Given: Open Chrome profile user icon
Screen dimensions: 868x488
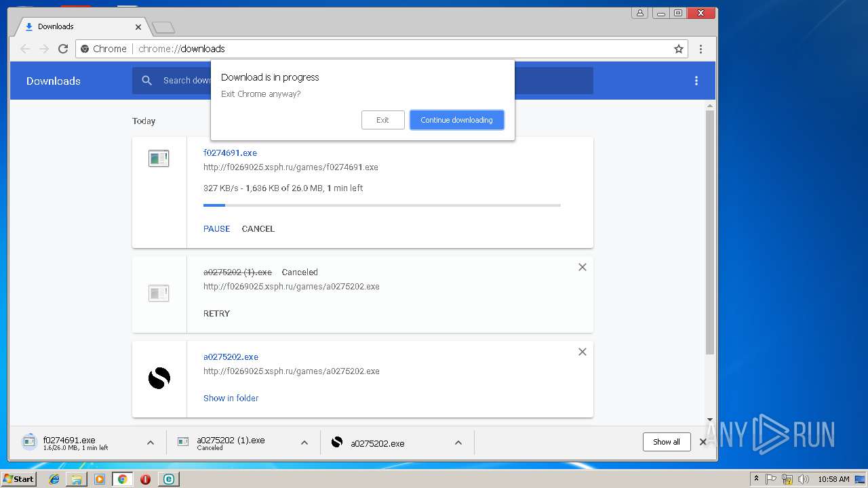Looking at the screenshot, I should tap(639, 13).
